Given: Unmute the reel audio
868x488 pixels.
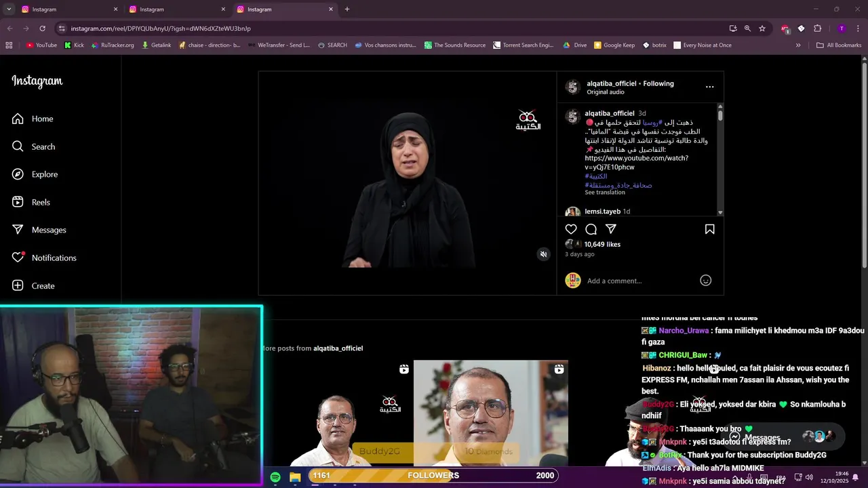Looking at the screenshot, I should tap(543, 254).
